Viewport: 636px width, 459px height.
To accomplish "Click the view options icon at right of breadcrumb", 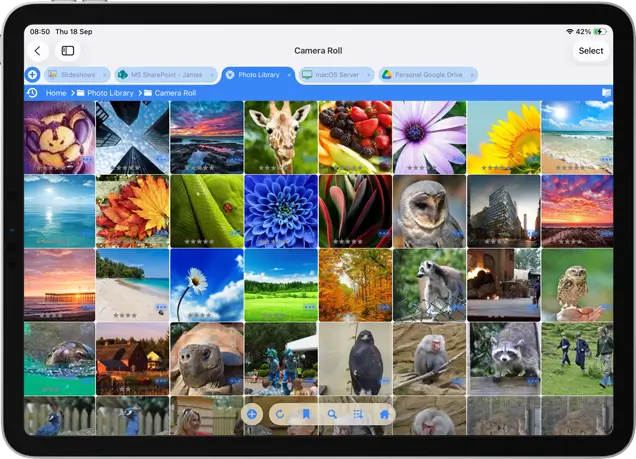I will [605, 93].
